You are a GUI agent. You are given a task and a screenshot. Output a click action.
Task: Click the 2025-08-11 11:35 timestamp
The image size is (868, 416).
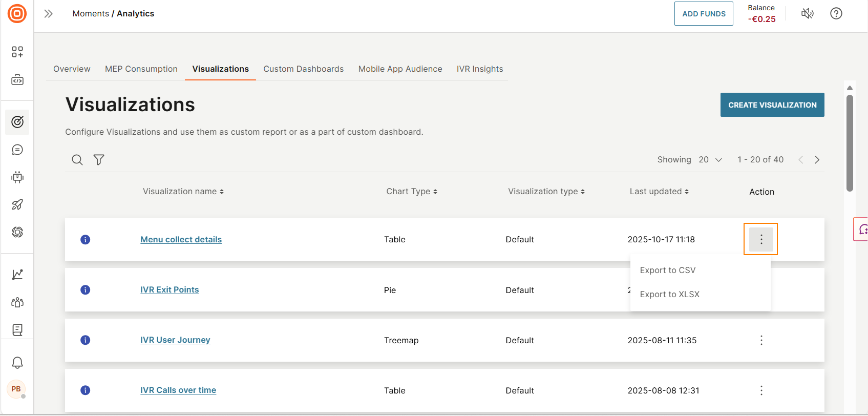click(x=662, y=340)
